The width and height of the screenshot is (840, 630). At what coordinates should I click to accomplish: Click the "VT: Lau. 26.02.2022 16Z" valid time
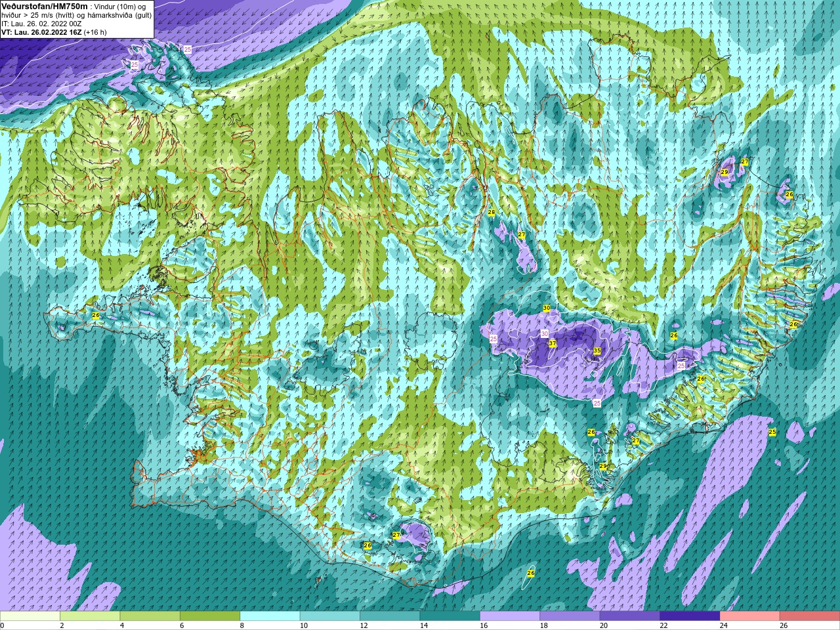click(x=41, y=32)
